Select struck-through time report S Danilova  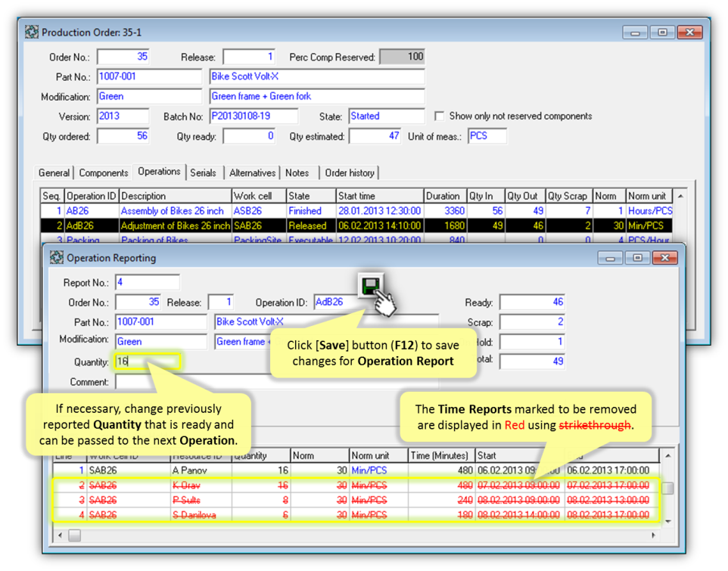pos(356,515)
